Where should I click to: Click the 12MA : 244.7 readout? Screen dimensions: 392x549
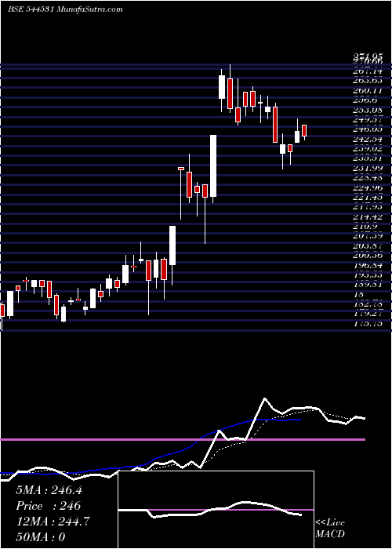tap(53, 522)
